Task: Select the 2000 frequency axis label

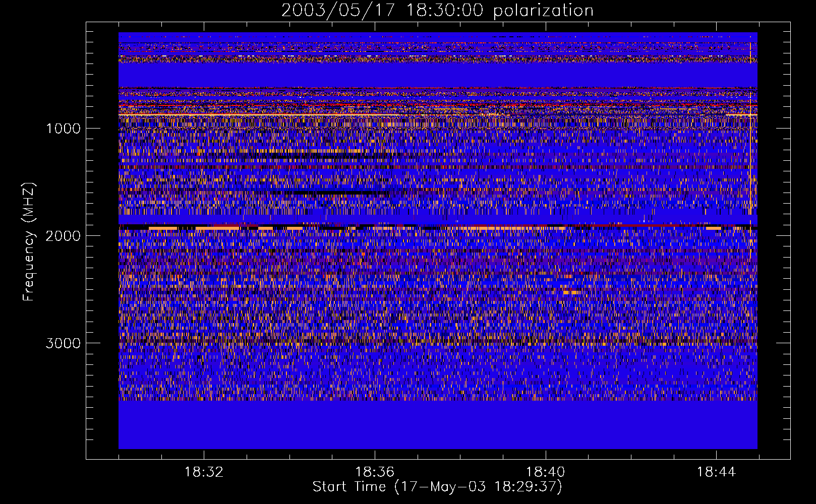Action: click(x=63, y=236)
